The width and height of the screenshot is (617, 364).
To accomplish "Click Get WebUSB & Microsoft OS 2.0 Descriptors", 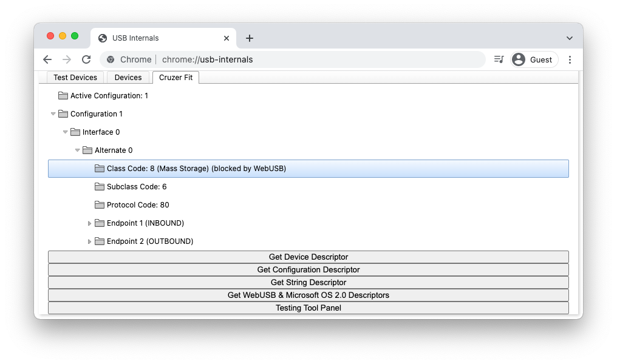I will pos(308,295).
